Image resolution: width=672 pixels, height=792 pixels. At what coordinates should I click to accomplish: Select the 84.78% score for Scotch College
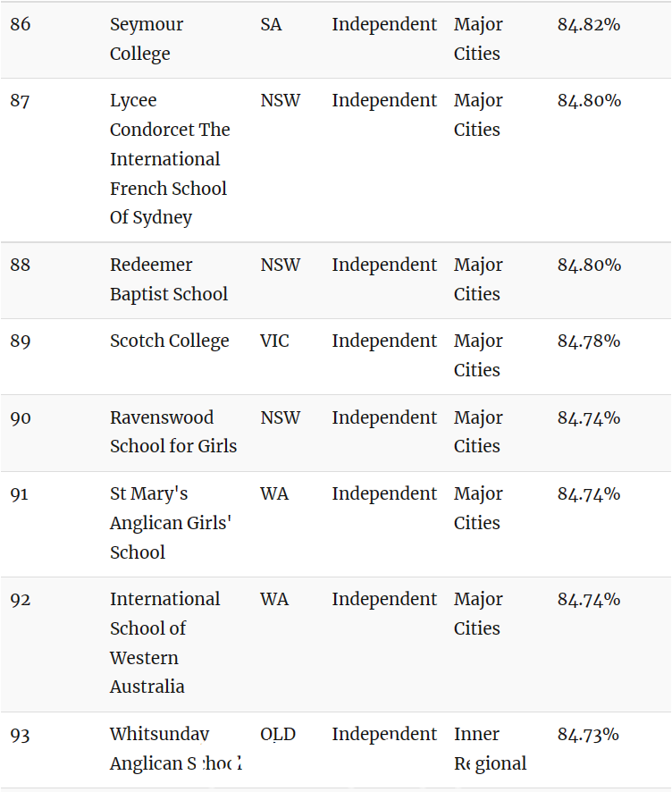tap(589, 341)
